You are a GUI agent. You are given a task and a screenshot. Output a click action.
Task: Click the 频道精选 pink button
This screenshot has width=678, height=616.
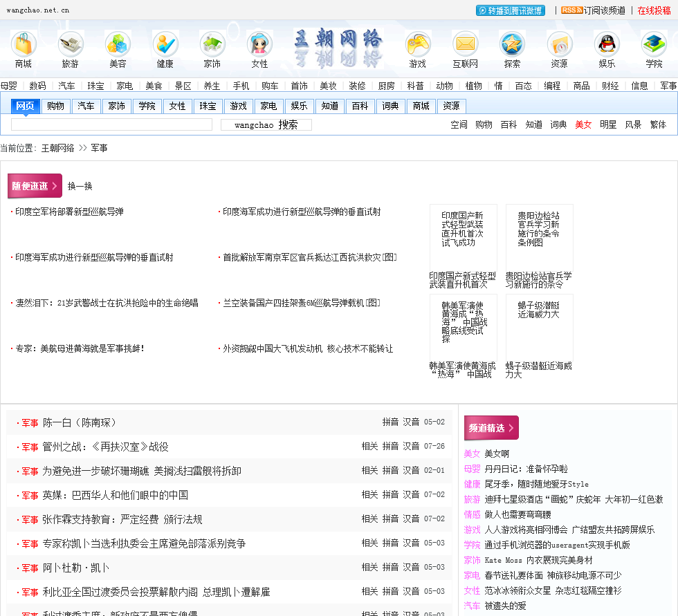pos(491,428)
